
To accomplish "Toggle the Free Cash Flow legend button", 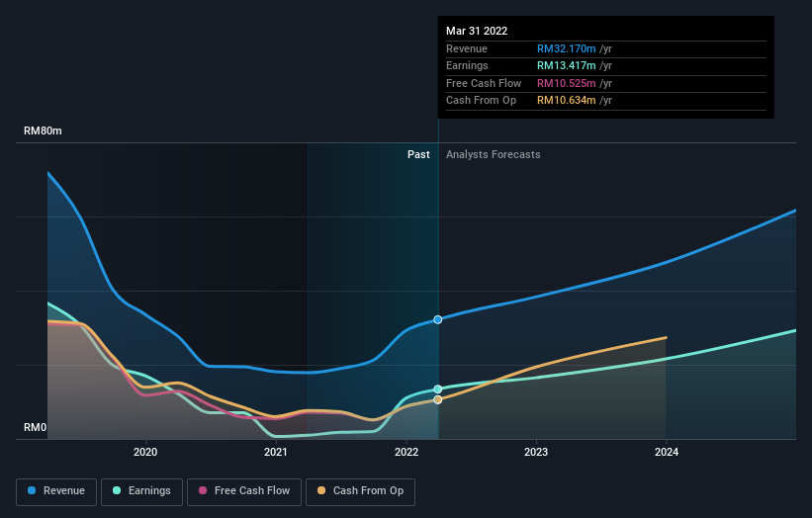I will click(x=244, y=491).
